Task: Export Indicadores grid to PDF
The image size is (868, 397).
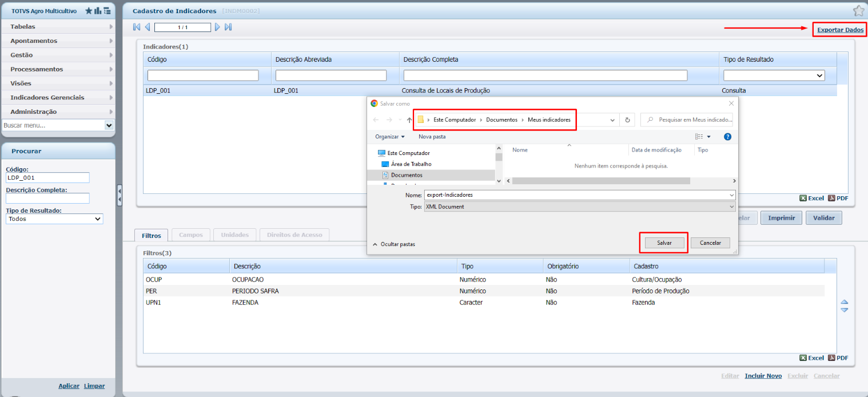Action: 838,198
